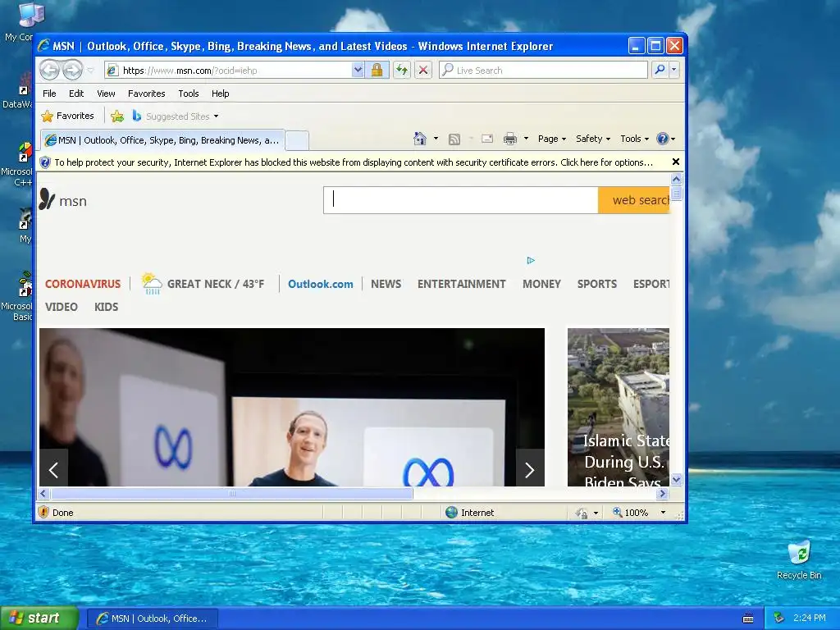The image size is (840, 630).
Task: Open the Recycle Bin desktop icon
Action: [799, 560]
